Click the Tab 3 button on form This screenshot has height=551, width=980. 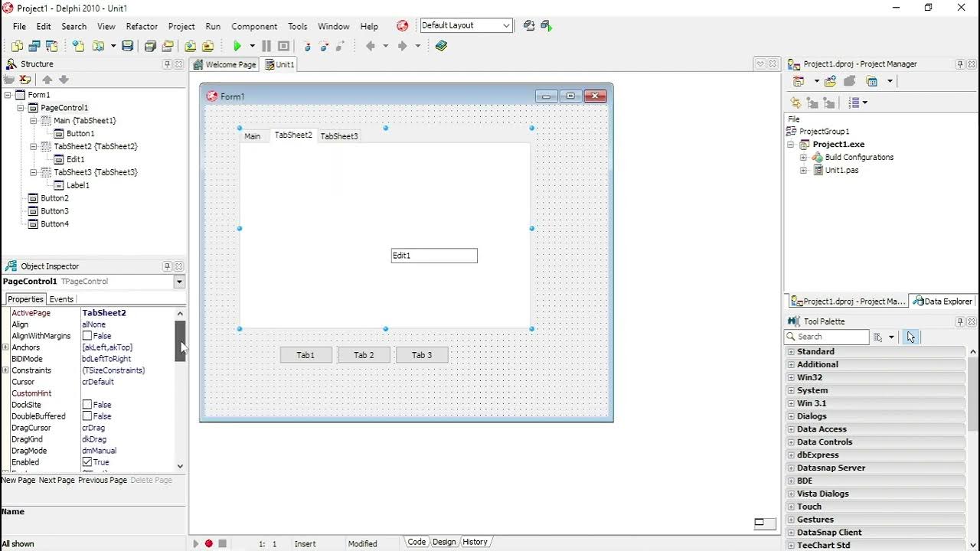pyautogui.click(x=422, y=355)
